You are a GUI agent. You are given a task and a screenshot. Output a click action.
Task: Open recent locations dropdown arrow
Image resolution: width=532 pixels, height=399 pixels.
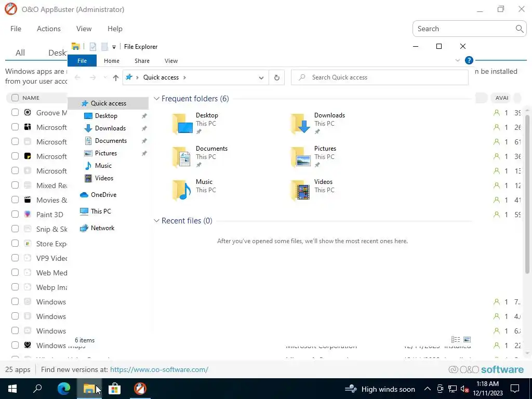105,78
